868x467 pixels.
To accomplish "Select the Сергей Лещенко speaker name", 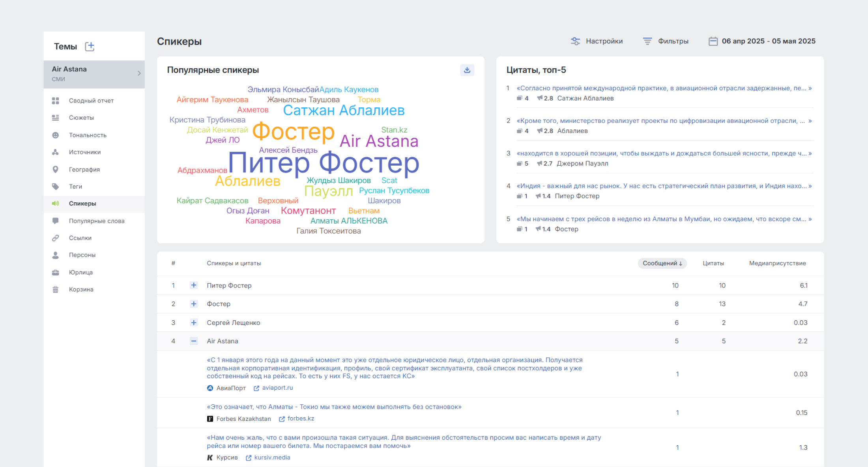I will pos(234,323).
